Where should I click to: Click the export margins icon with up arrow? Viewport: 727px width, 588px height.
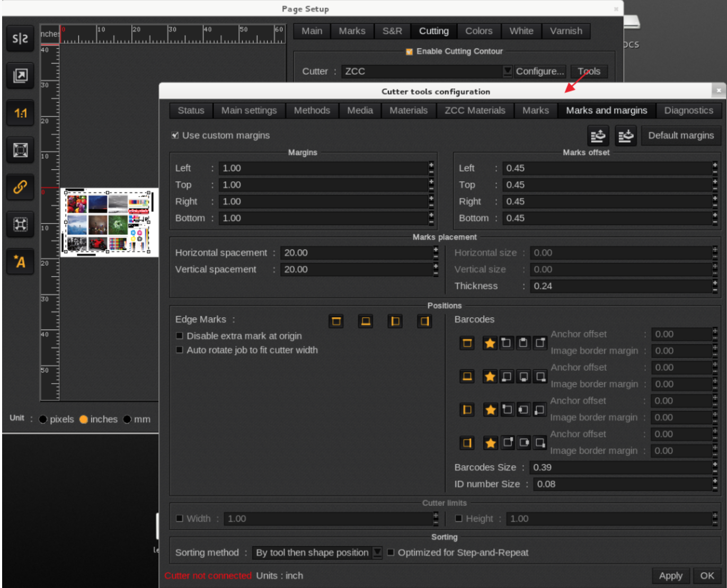[598, 136]
